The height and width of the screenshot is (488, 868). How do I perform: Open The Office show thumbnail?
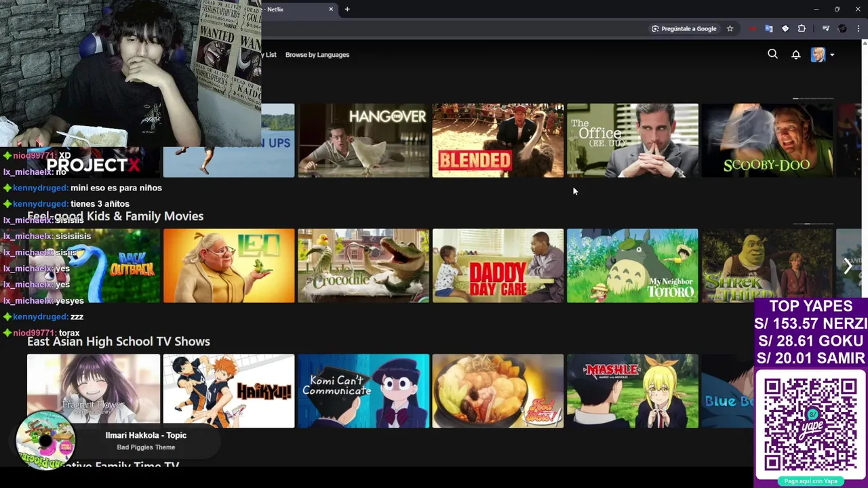click(632, 140)
